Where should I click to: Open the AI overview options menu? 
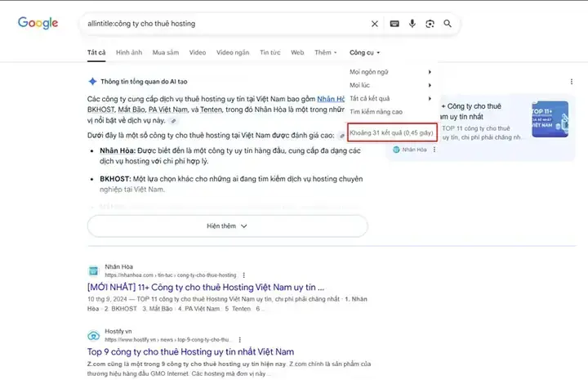[570, 81]
